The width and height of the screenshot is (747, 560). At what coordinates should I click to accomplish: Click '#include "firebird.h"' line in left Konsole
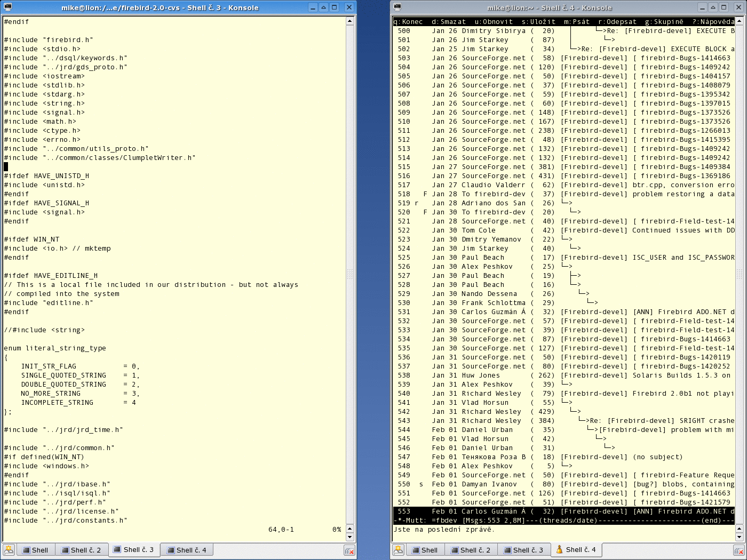(49, 40)
